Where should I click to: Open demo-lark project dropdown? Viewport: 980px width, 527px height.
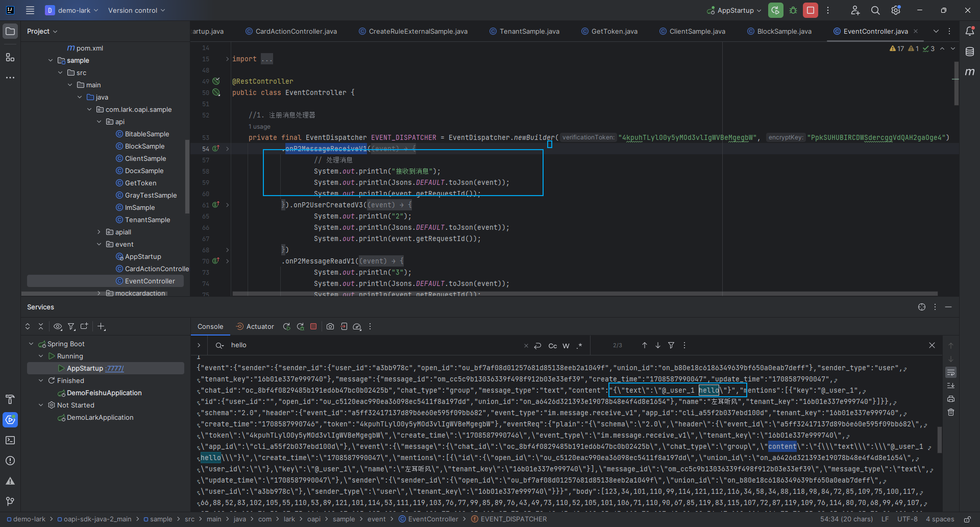(x=71, y=10)
